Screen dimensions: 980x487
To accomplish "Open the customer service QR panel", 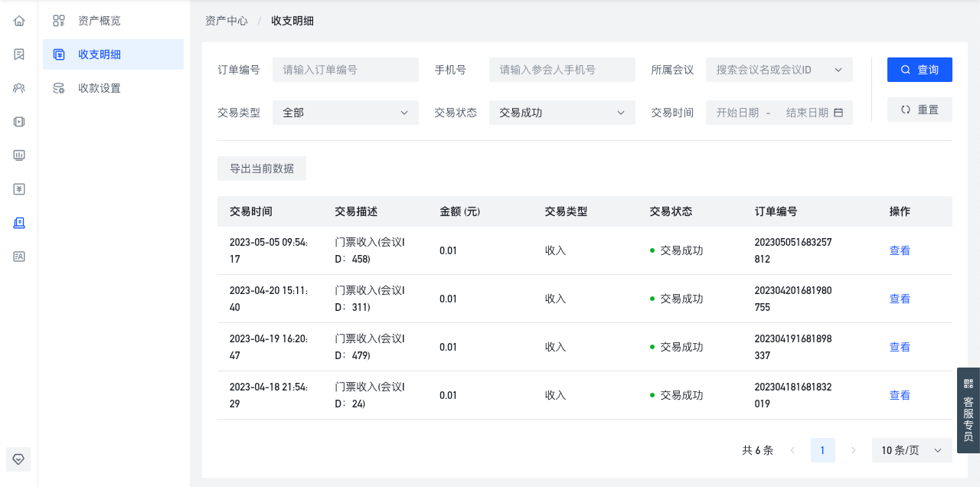I will [969, 410].
